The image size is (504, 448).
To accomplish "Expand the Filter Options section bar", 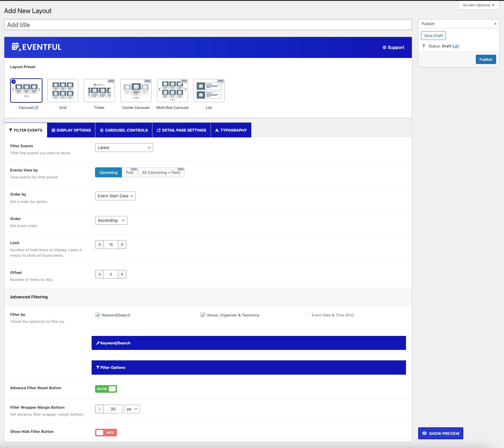I will (x=249, y=367).
